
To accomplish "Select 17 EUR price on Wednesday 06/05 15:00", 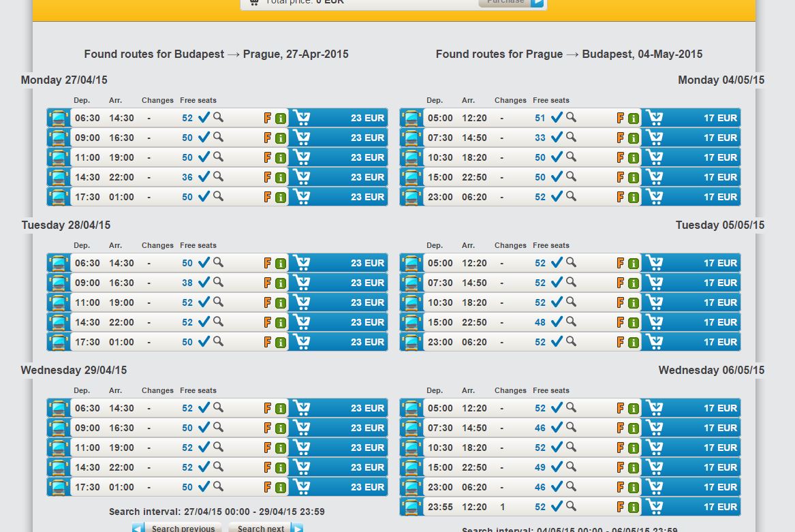I will [x=720, y=467].
